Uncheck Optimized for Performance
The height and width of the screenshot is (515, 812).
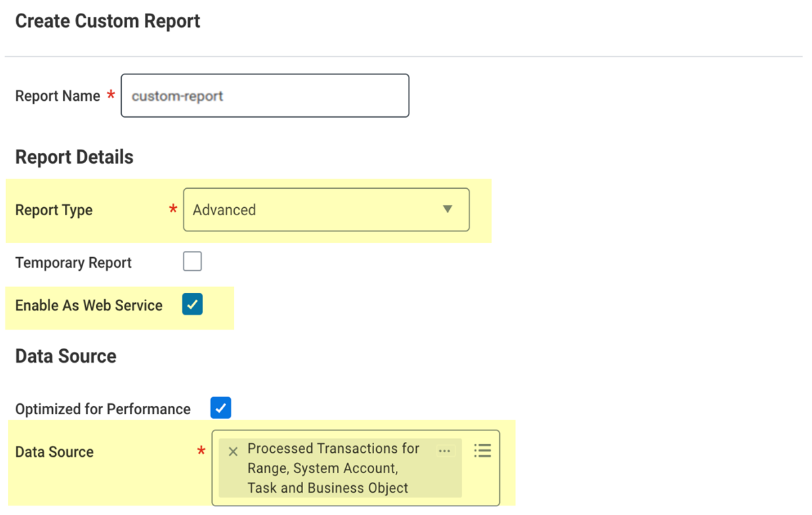[221, 408]
